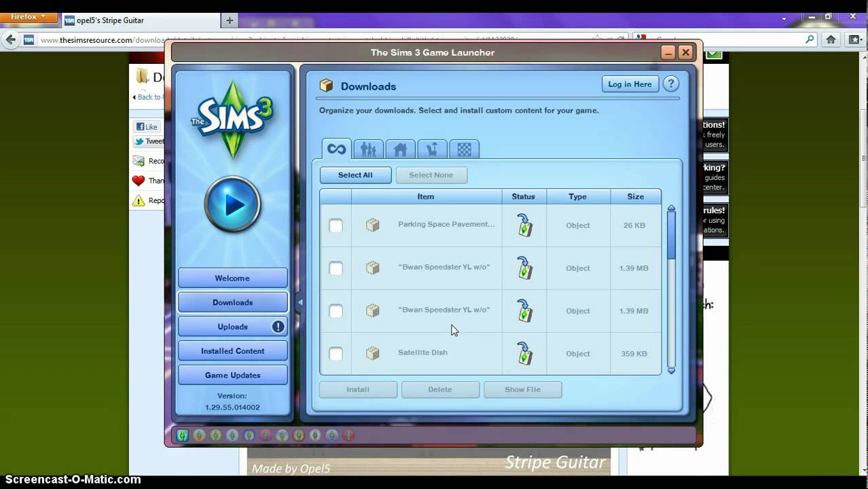
Task: Click the Tweet button on webpage
Action: pos(149,141)
